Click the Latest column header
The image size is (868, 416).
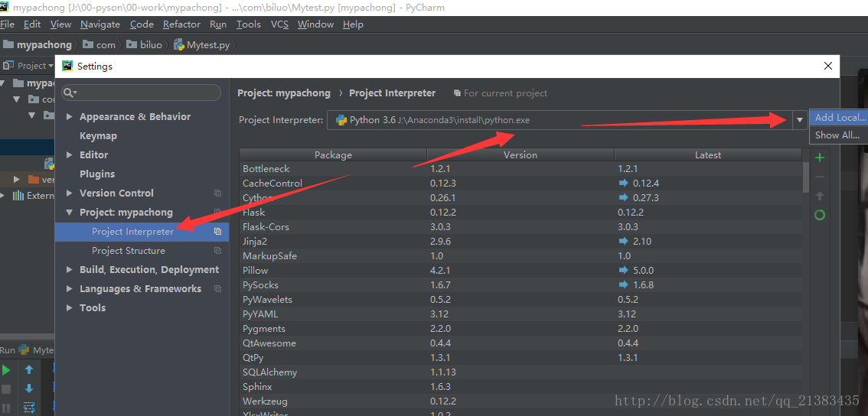[708, 155]
